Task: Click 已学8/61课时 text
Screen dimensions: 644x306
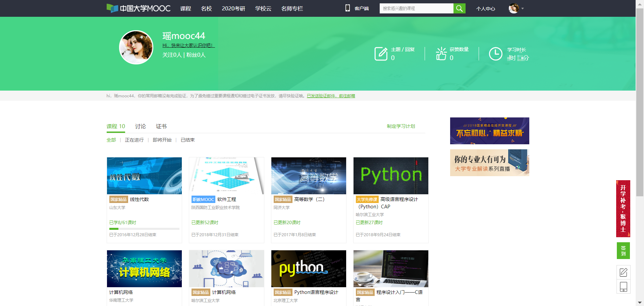Action: (123, 222)
